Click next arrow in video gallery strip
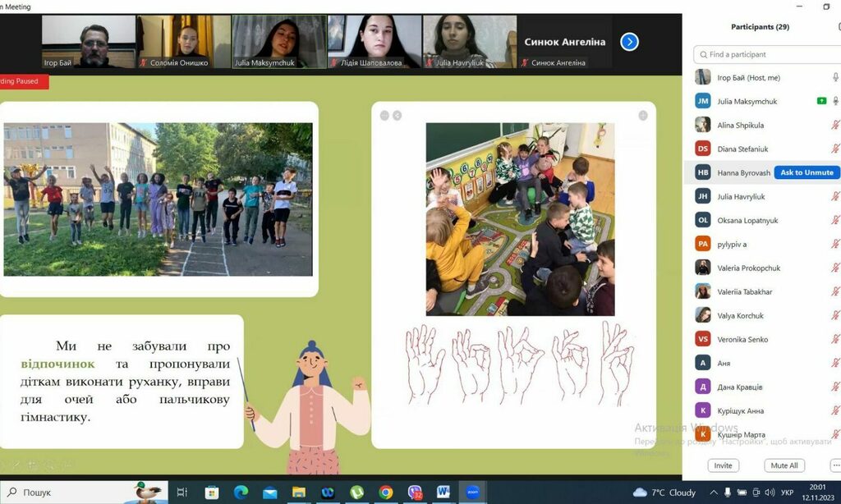 pyautogui.click(x=629, y=42)
